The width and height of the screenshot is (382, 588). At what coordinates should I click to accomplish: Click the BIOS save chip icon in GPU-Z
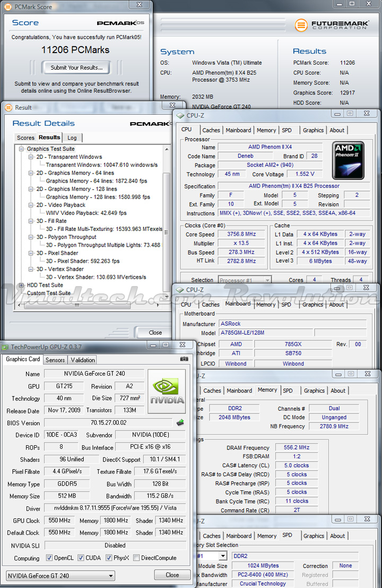[180, 422]
